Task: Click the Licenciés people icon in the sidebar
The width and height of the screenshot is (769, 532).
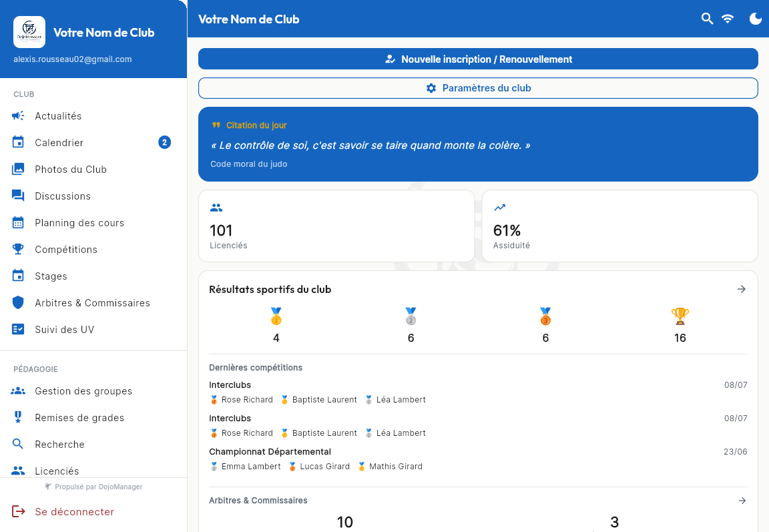Action: [18, 471]
